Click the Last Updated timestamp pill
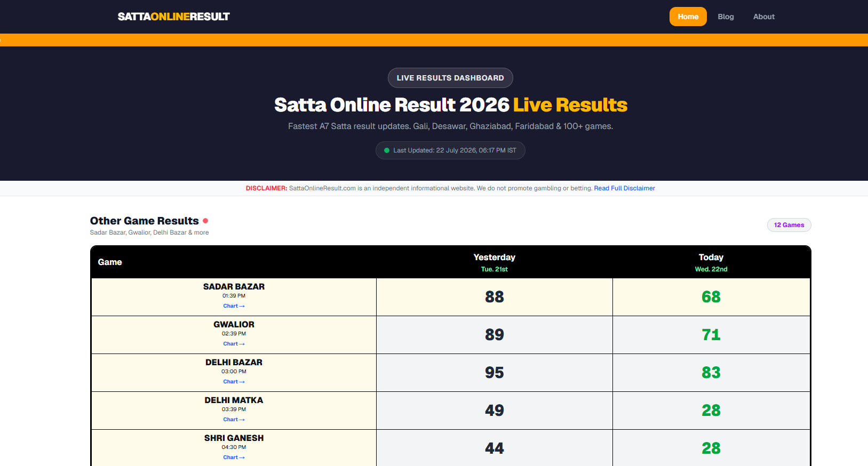 pyautogui.click(x=450, y=150)
